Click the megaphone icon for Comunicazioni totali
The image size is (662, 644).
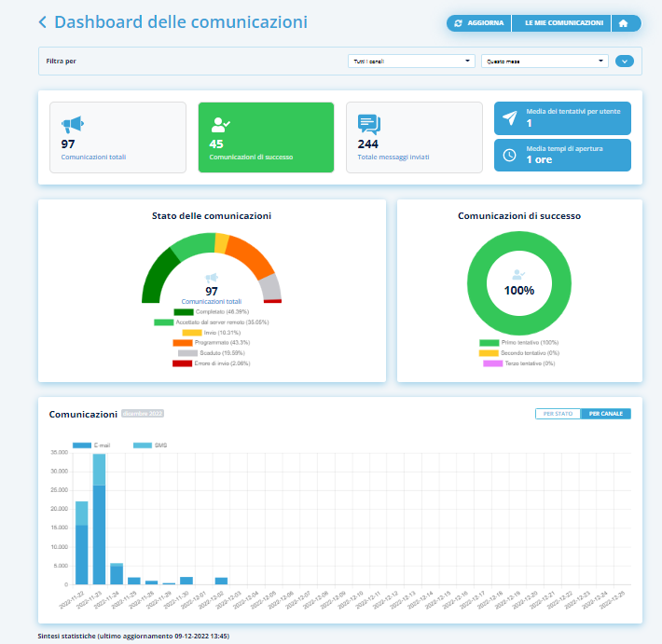(72, 125)
